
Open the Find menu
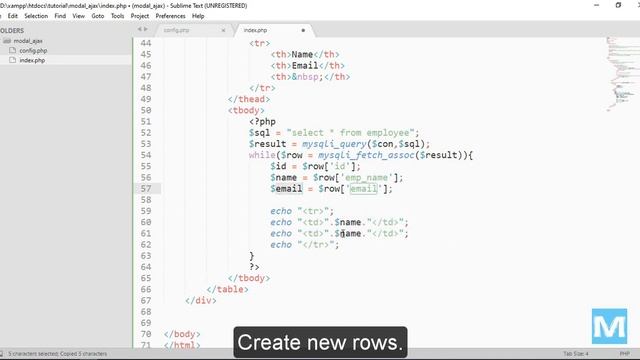click(60, 16)
